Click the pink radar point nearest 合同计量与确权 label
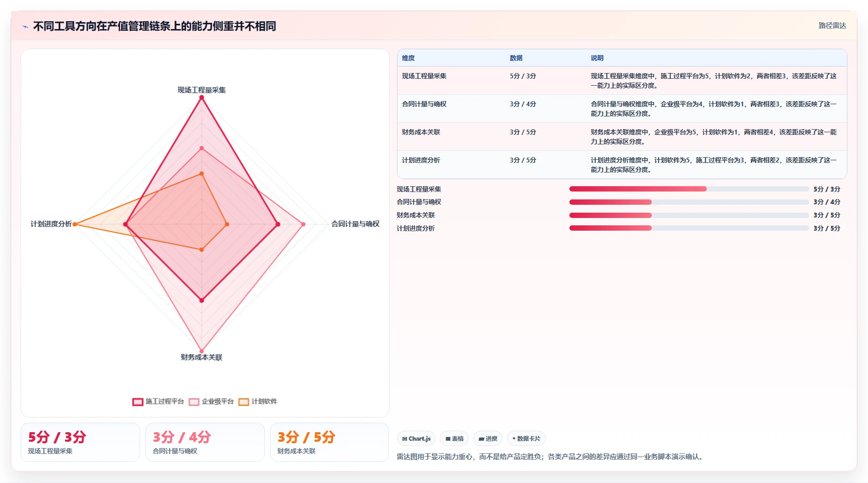This screenshot has height=483, width=868. 303,224
